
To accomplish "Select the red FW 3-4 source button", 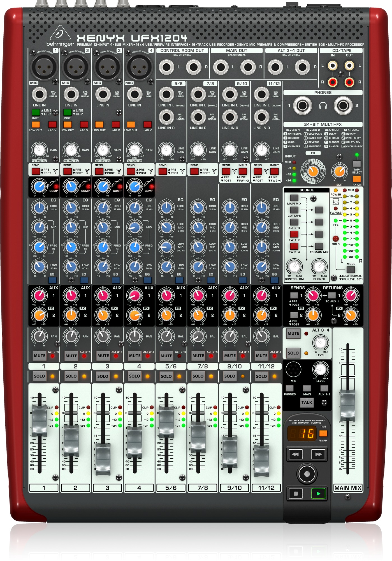I will [294, 246].
